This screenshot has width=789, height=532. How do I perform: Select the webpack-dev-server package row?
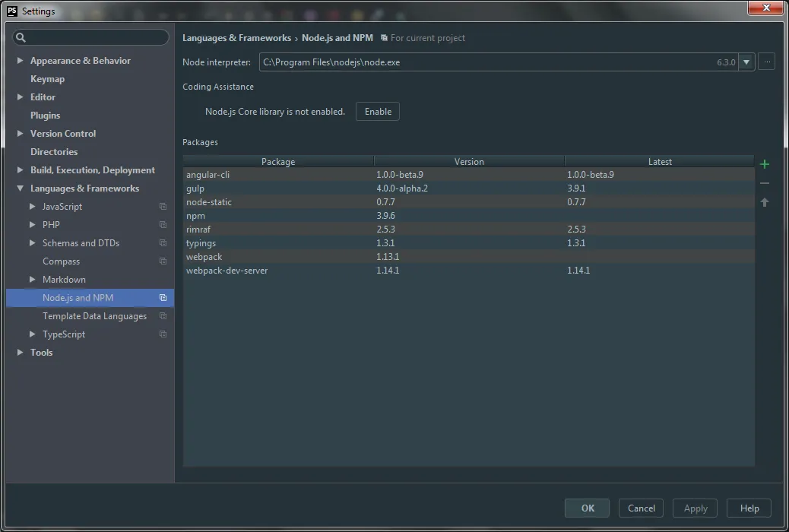[x=468, y=271]
